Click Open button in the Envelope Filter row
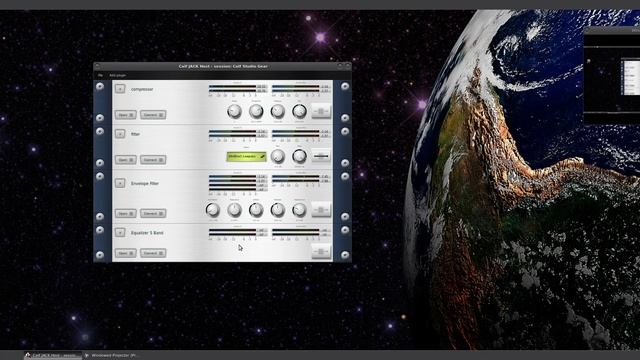Screen dimensions: 640x360 click(x=125, y=213)
